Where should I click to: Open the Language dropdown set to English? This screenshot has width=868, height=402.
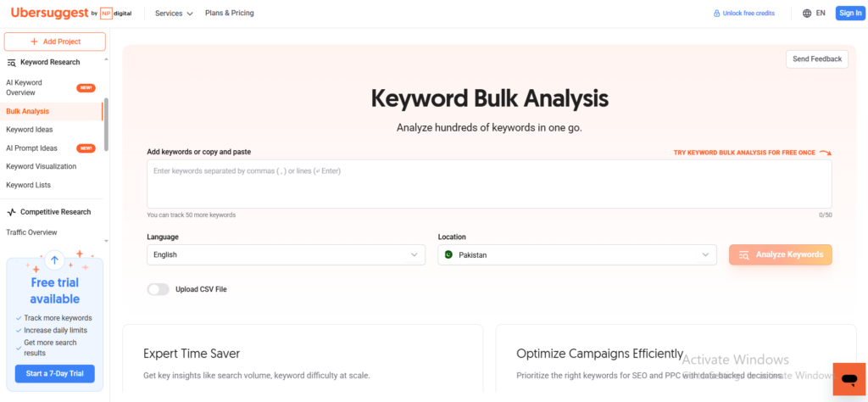pos(286,254)
